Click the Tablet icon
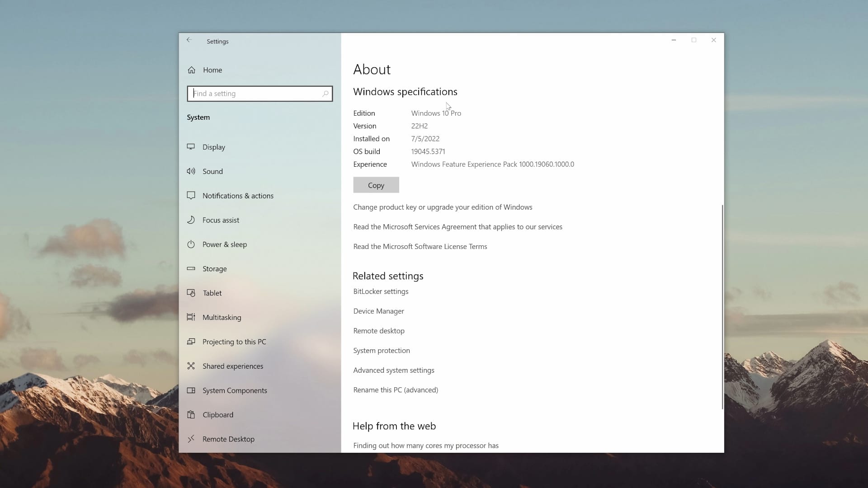The image size is (868, 488). 191,293
